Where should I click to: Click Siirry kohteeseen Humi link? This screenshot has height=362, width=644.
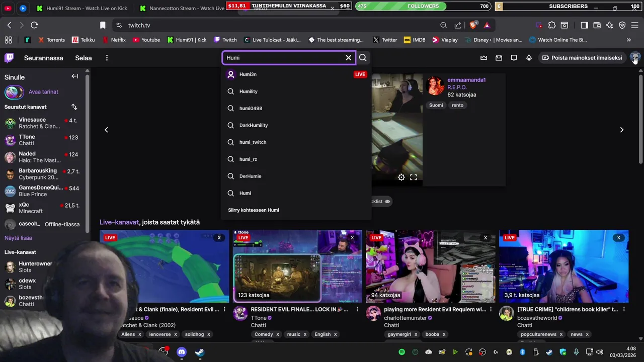254,210
